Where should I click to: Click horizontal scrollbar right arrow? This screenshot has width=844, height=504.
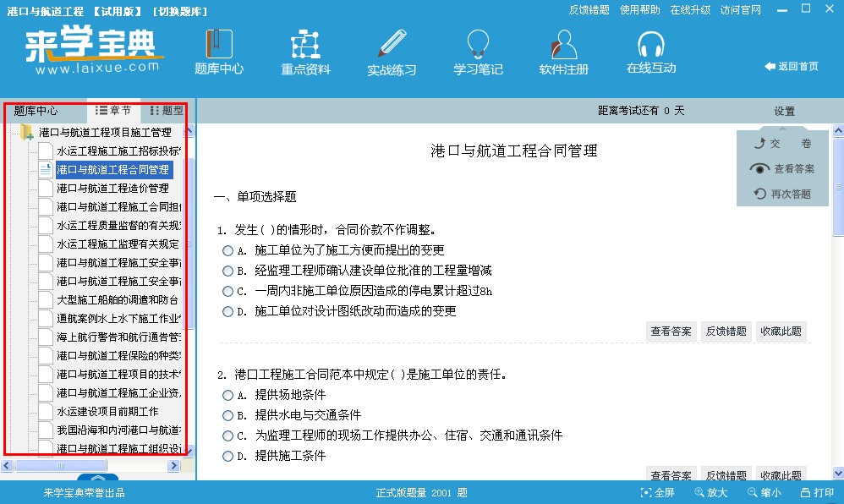click(x=173, y=465)
